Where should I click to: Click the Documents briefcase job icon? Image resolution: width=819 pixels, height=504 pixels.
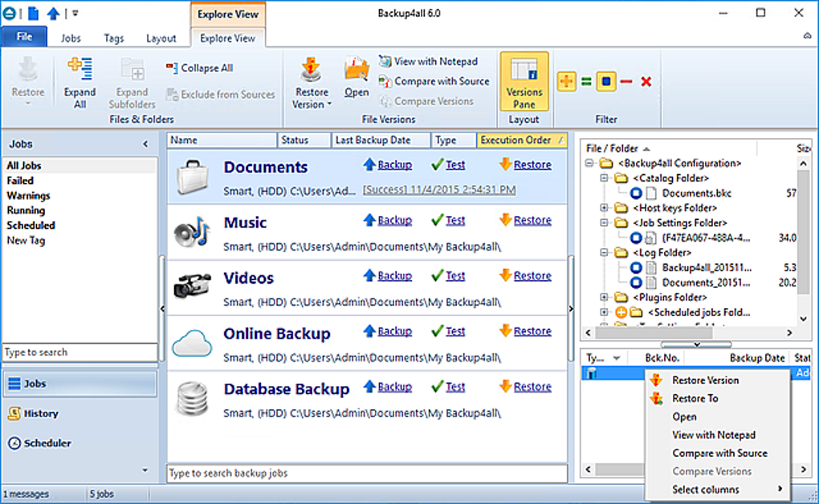click(x=193, y=177)
